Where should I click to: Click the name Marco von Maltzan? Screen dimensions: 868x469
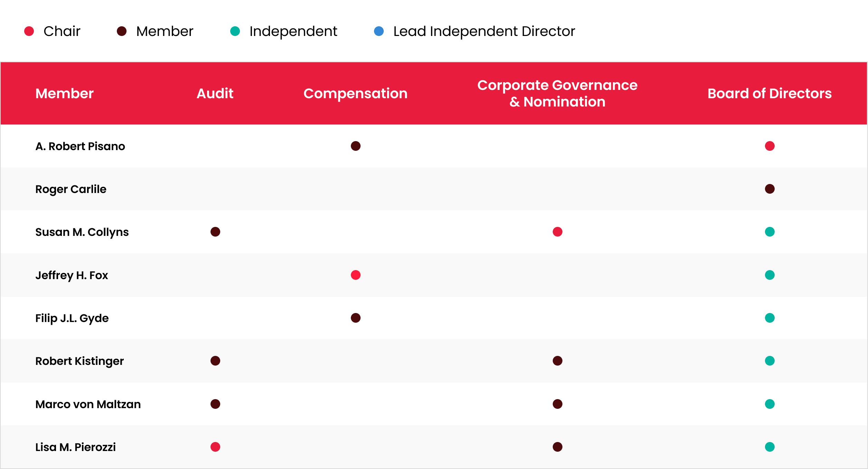tap(88, 404)
